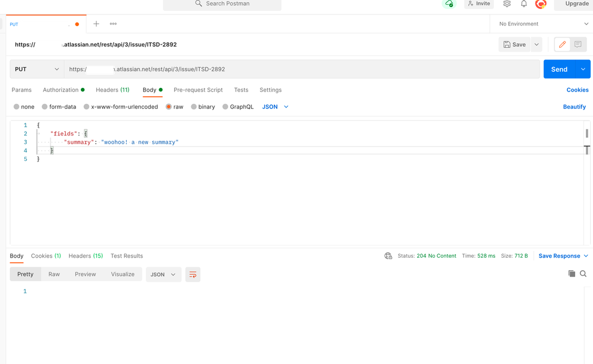Open the comments icon beside the pencil

(578, 44)
